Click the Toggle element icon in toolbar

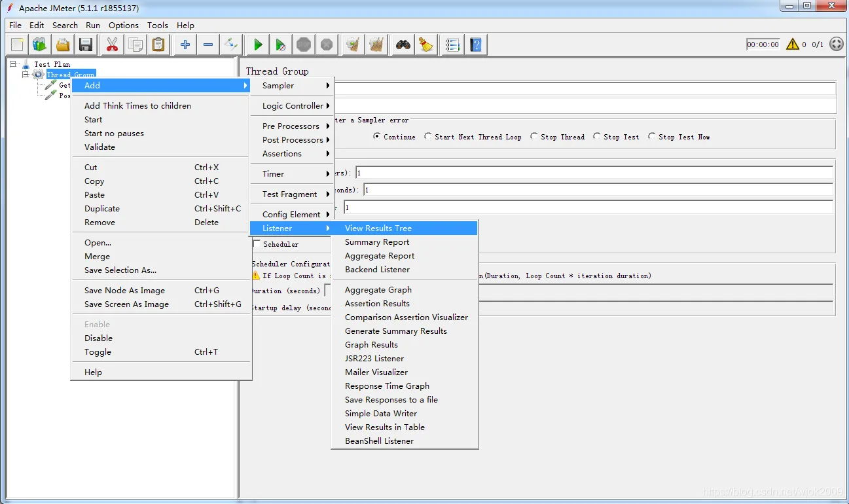pos(231,45)
